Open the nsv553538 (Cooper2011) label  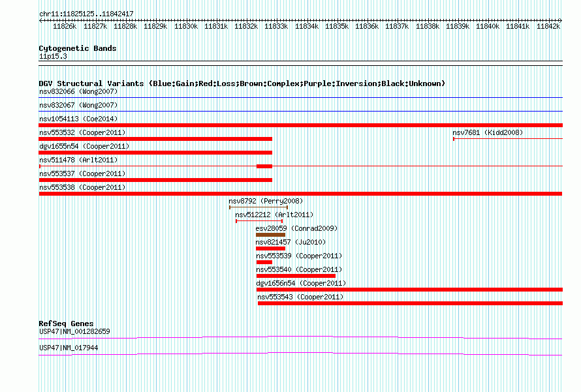82,187
